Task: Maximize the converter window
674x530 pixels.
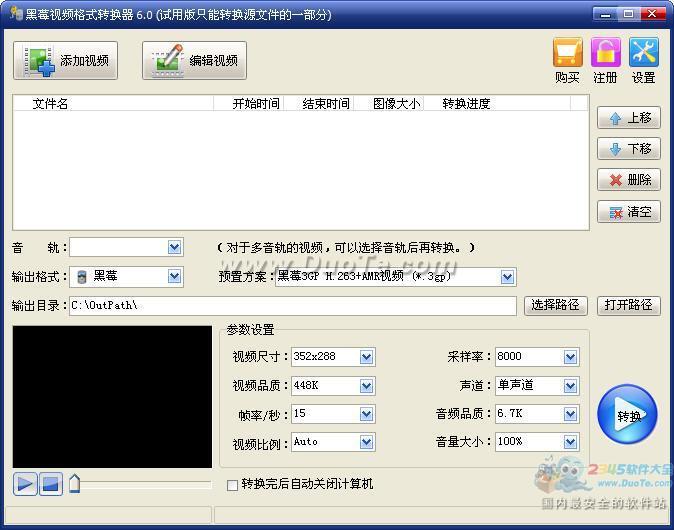Action: click(x=628, y=14)
